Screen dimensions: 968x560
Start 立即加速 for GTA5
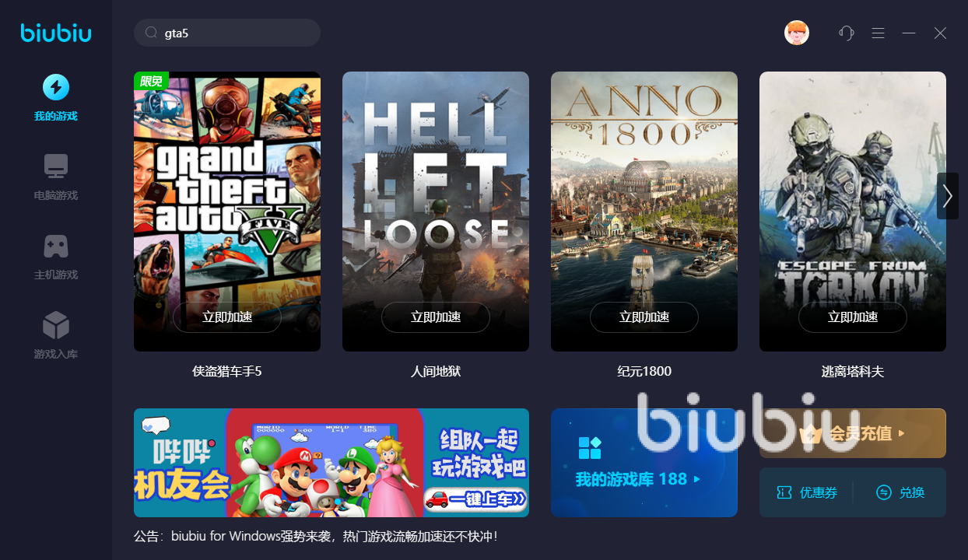pyautogui.click(x=227, y=317)
